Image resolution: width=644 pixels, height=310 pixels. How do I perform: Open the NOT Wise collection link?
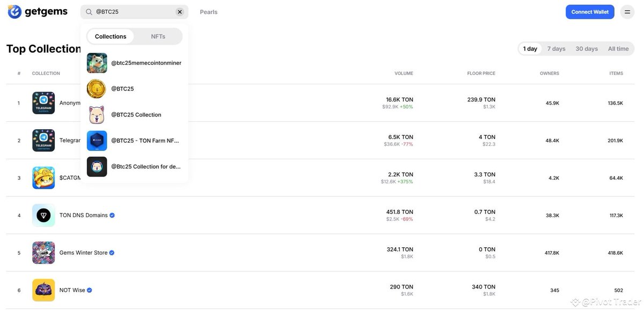(72, 290)
